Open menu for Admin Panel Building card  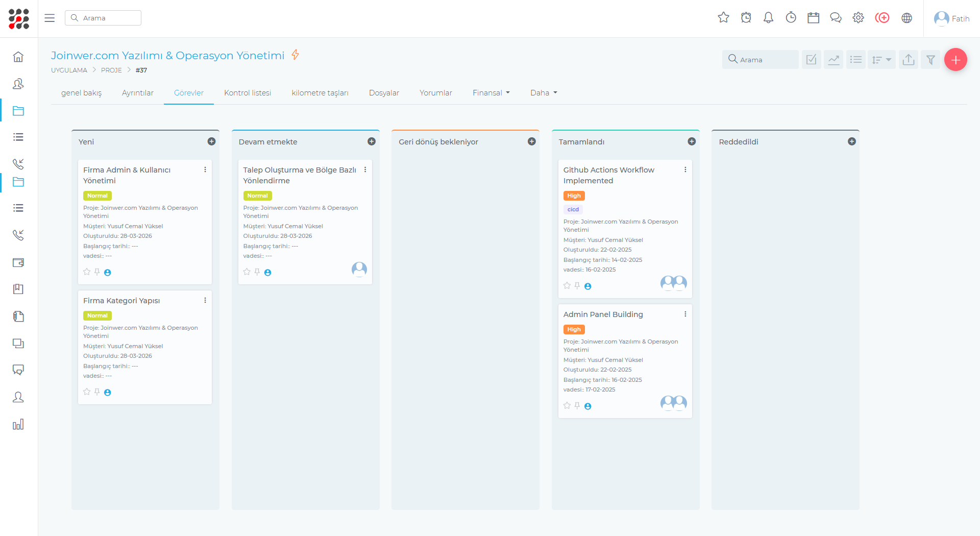[685, 314]
